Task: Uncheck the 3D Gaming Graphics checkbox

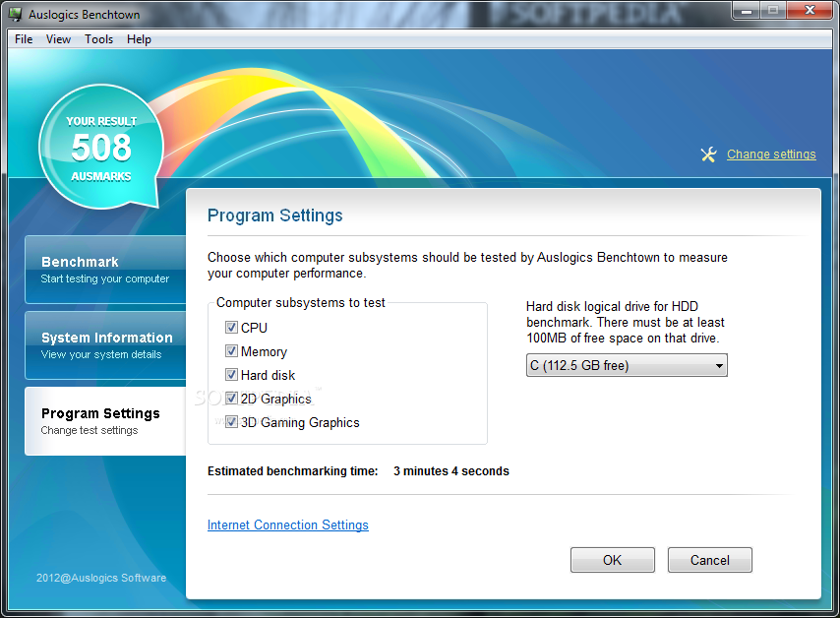Action: tap(231, 422)
